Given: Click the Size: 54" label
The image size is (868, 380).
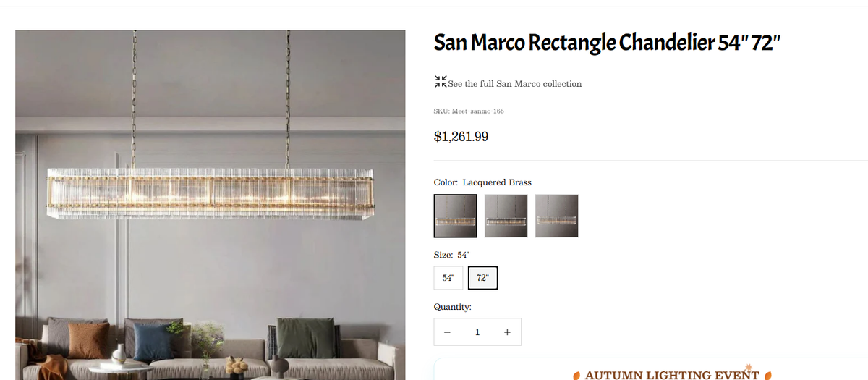Looking at the screenshot, I should (451, 255).
